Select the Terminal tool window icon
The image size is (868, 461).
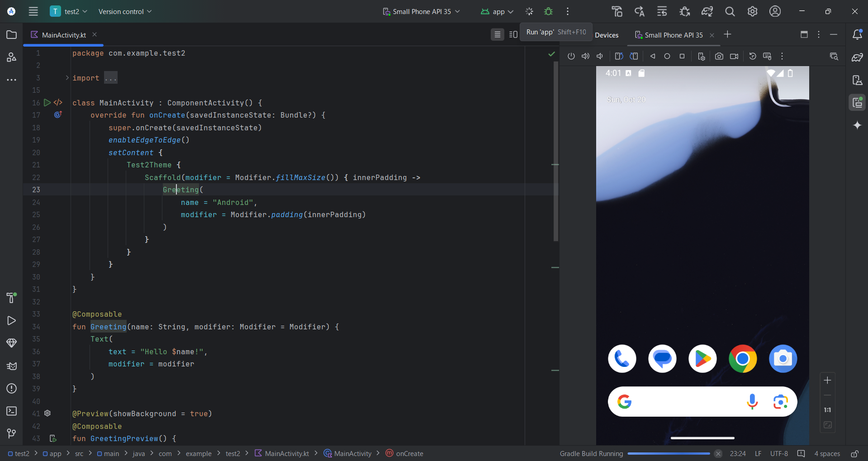pyautogui.click(x=11, y=412)
